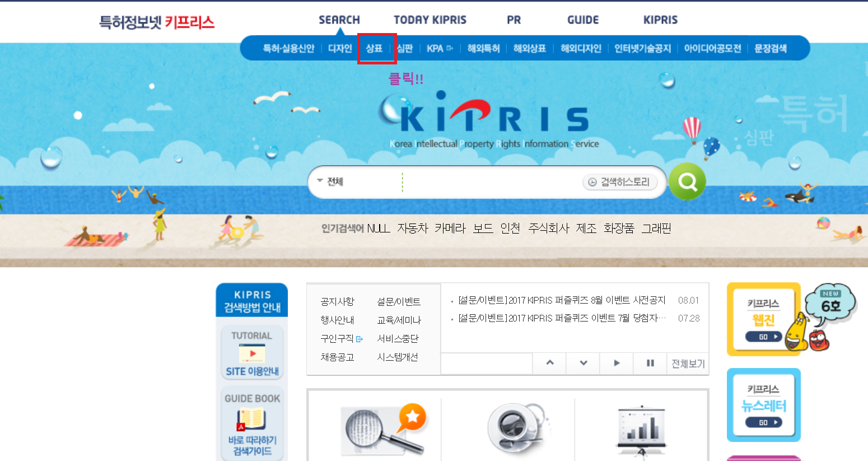Image resolution: width=868 pixels, height=461 pixels.
Task: Select 해외상표 submenu item
Action: (530, 49)
